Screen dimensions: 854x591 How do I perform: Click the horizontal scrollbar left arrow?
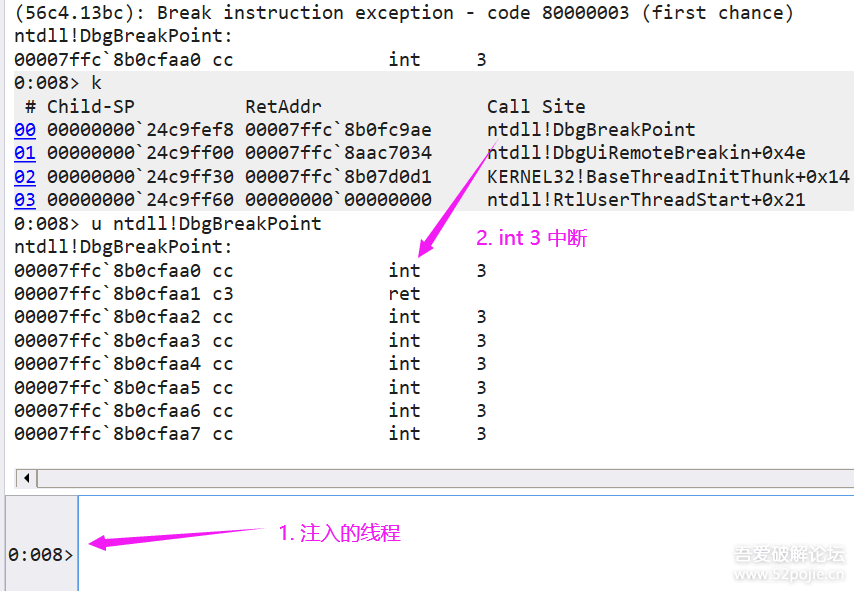[x=27, y=478]
